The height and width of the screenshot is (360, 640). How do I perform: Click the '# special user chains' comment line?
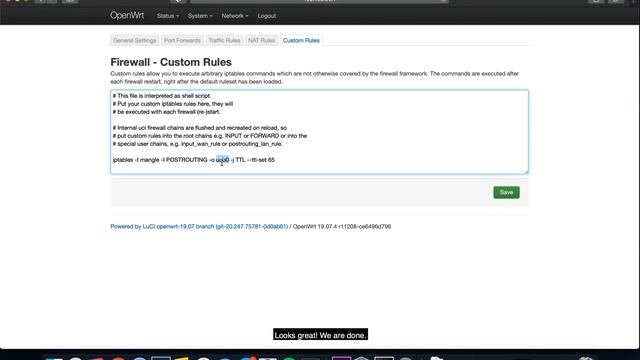(198, 144)
